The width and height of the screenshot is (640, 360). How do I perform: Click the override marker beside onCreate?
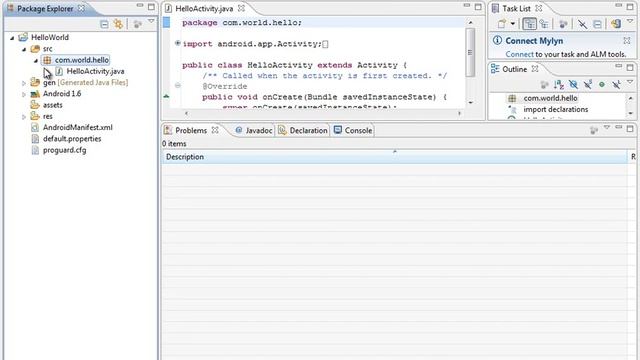(167, 96)
